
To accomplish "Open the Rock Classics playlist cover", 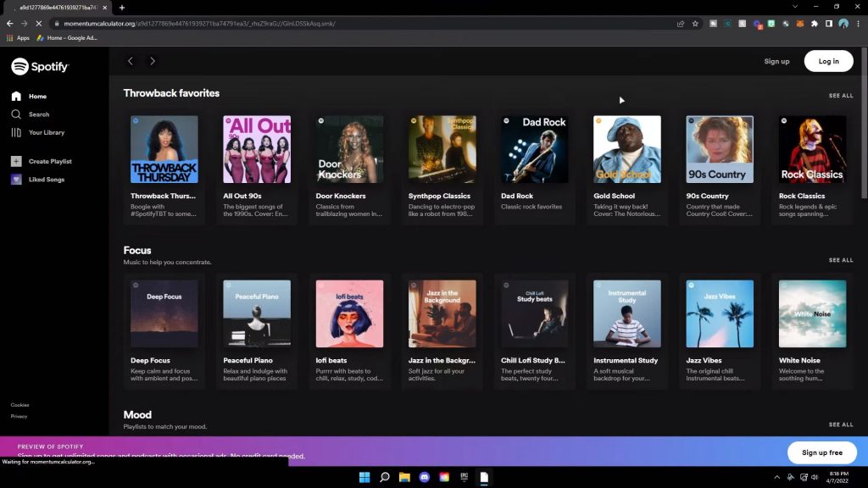I will coord(812,149).
